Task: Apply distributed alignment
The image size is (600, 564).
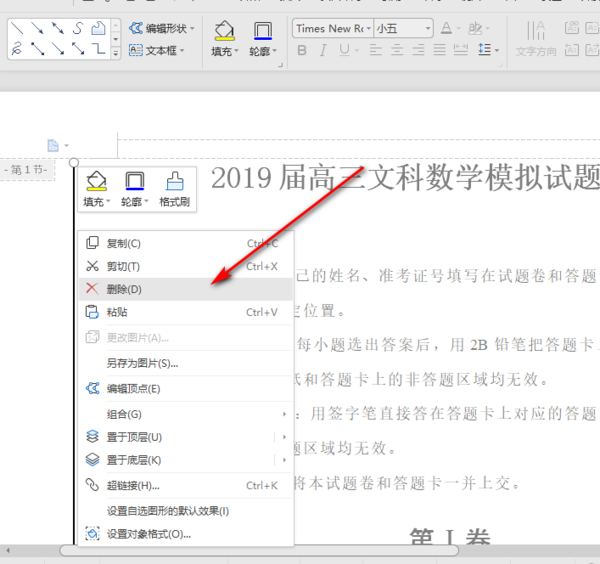Action: click(461, 50)
